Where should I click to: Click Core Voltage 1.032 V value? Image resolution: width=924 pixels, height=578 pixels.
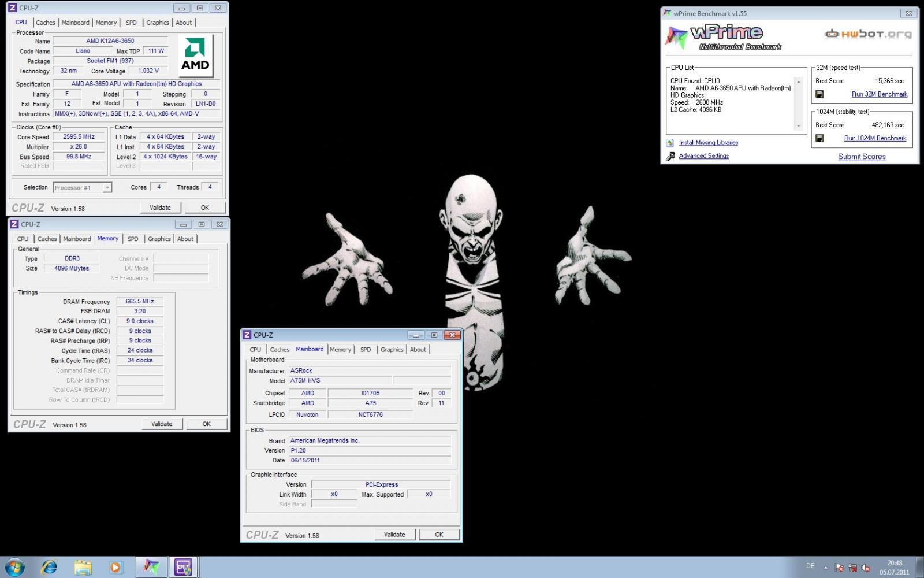(148, 71)
